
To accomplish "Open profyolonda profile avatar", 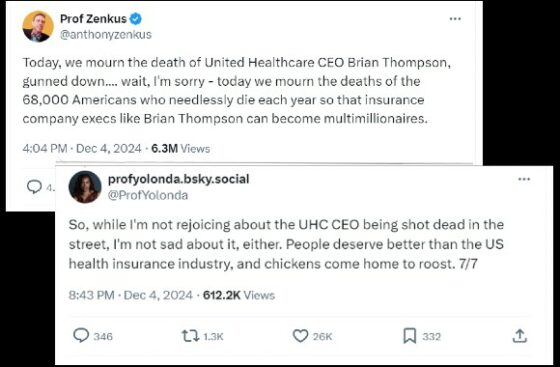I will pos(85,187).
